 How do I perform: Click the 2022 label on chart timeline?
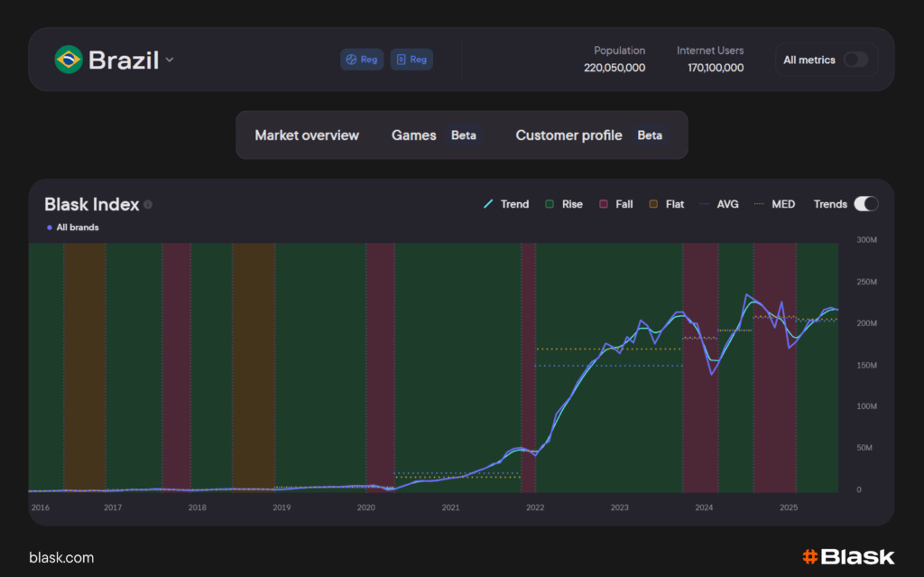pos(535,507)
